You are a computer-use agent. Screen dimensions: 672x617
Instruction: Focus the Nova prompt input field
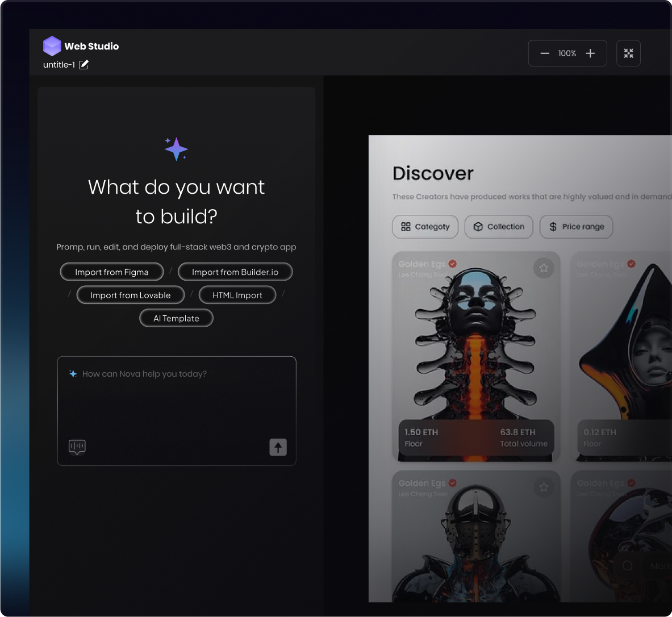tap(177, 411)
